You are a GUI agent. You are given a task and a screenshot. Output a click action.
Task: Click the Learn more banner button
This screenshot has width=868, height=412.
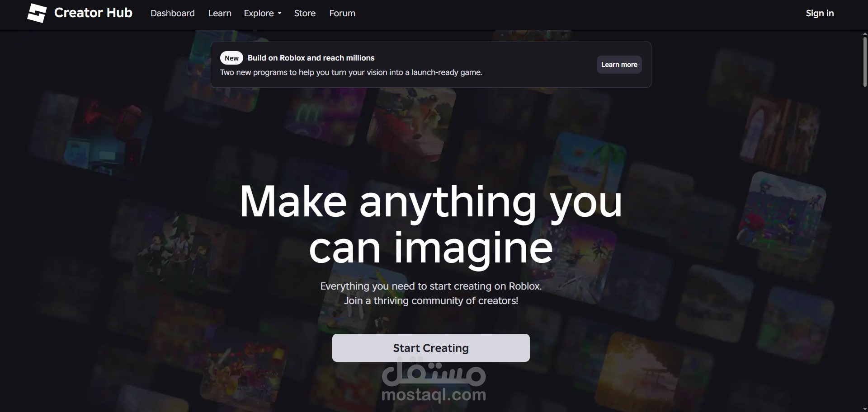[619, 65]
